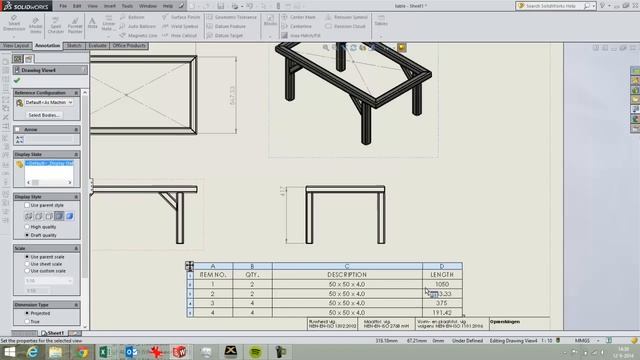Switch to the View Layout tab

point(16,46)
